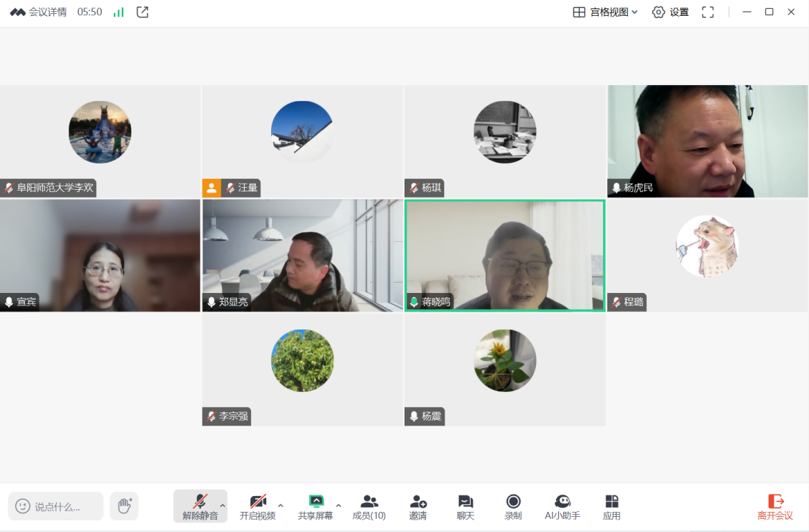Screen dimensions: 809x532
Task: Turn on camera with 开启视频
Action: (257, 506)
